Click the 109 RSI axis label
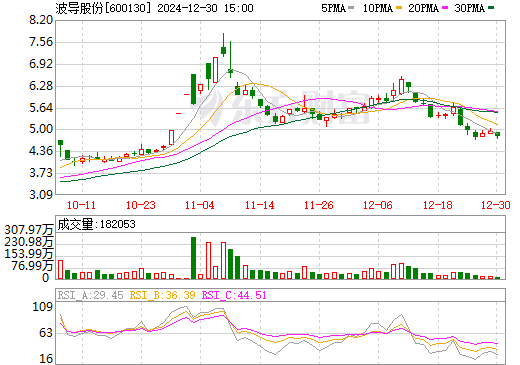The image size is (520, 365). click(x=42, y=307)
